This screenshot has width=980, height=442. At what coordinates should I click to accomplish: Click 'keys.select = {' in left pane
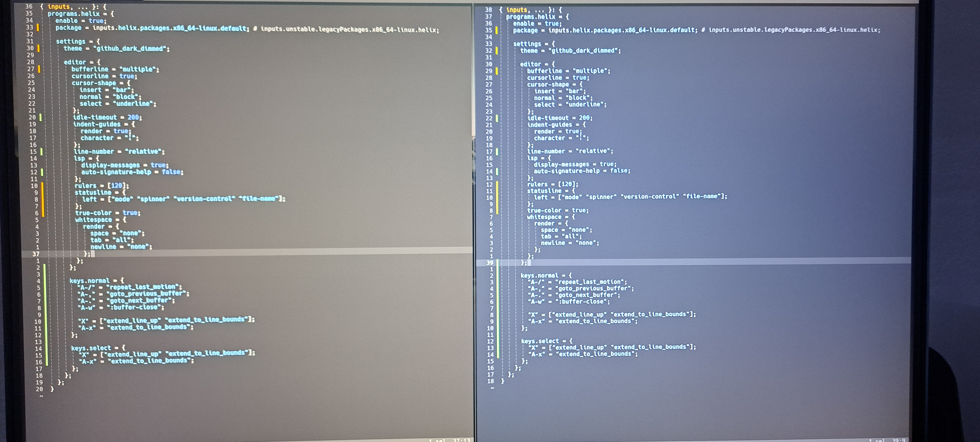pyautogui.click(x=98, y=348)
